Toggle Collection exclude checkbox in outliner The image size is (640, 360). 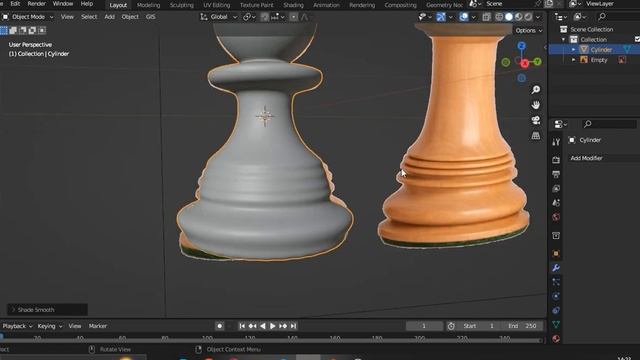tap(637, 39)
